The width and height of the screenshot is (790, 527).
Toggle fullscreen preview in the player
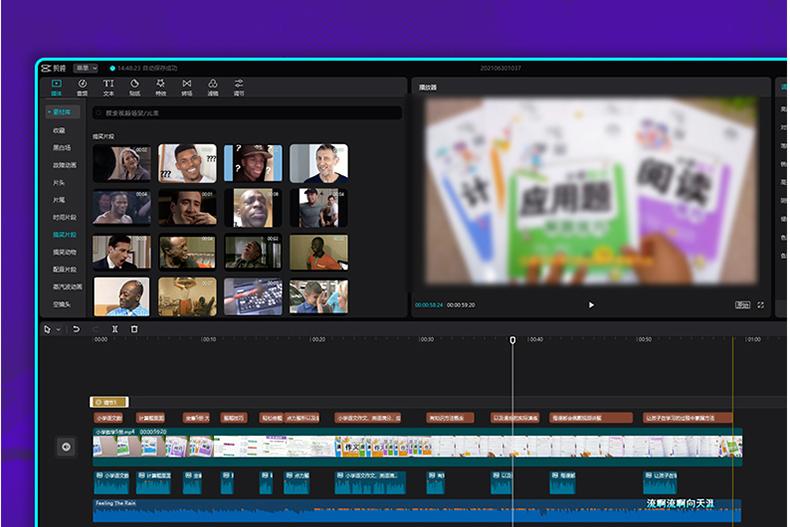(761, 305)
